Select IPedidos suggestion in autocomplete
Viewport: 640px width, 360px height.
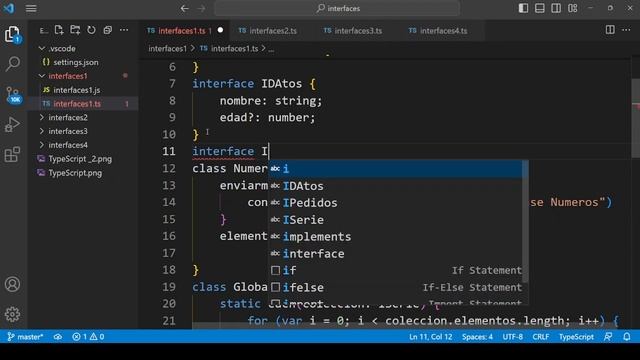pyautogui.click(x=395, y=202)
